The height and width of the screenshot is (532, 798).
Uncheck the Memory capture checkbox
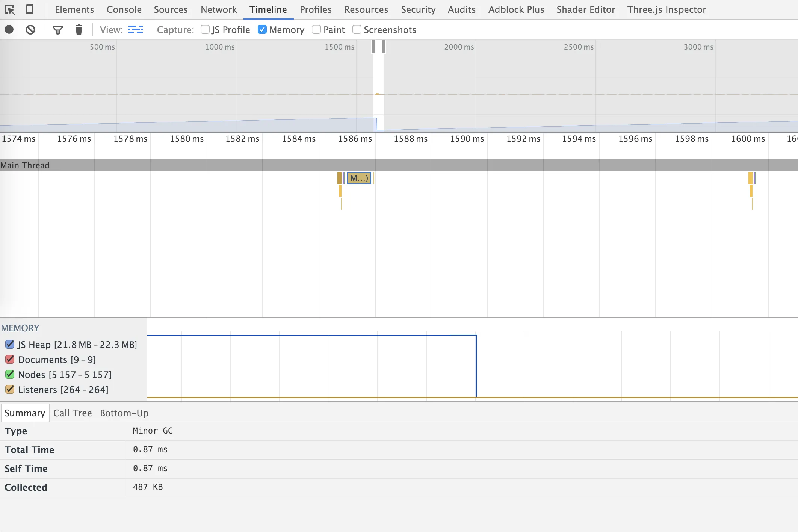click(x=262, y=30)
